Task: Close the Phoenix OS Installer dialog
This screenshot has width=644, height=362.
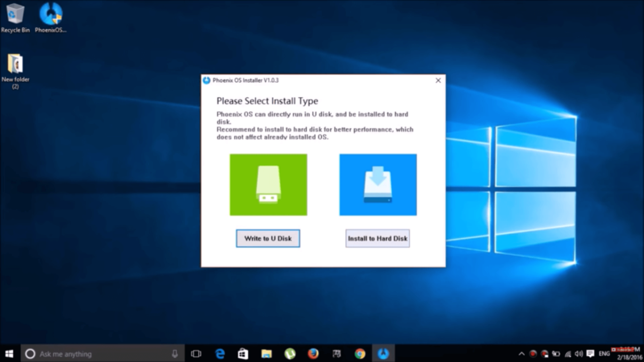Action: pos(438,80)
